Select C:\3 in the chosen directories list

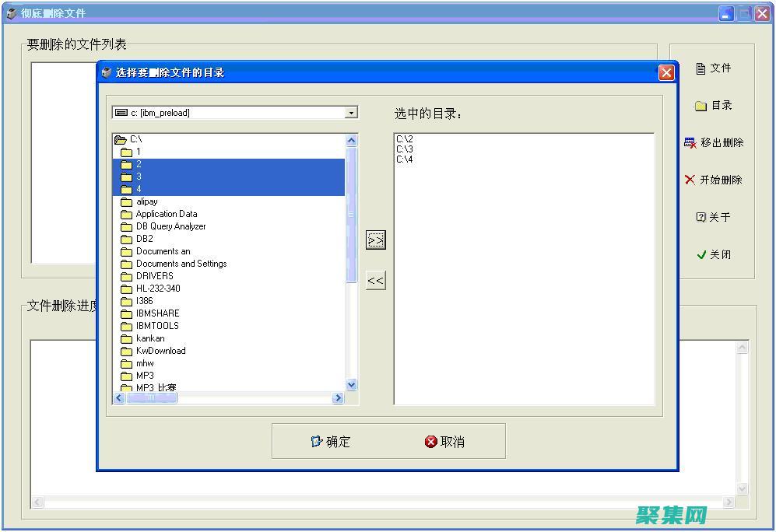coord(403,150)
